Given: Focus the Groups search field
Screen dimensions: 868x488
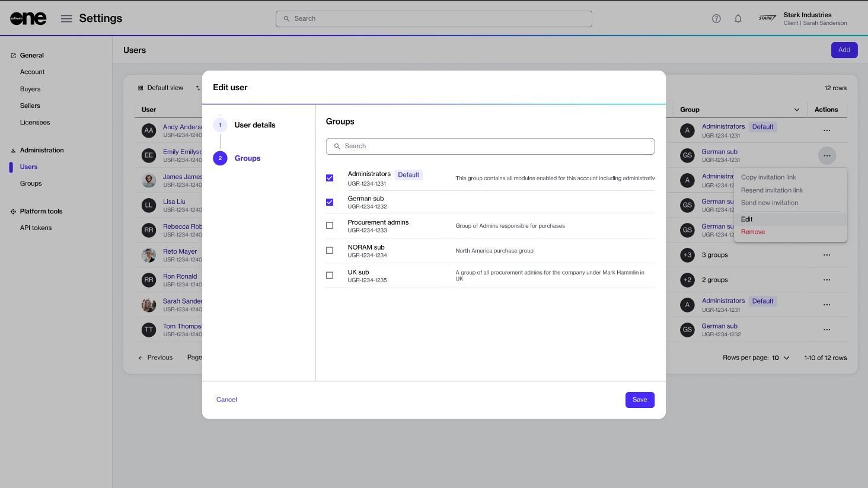Looking at the screenshot, I should pos(490,146).
